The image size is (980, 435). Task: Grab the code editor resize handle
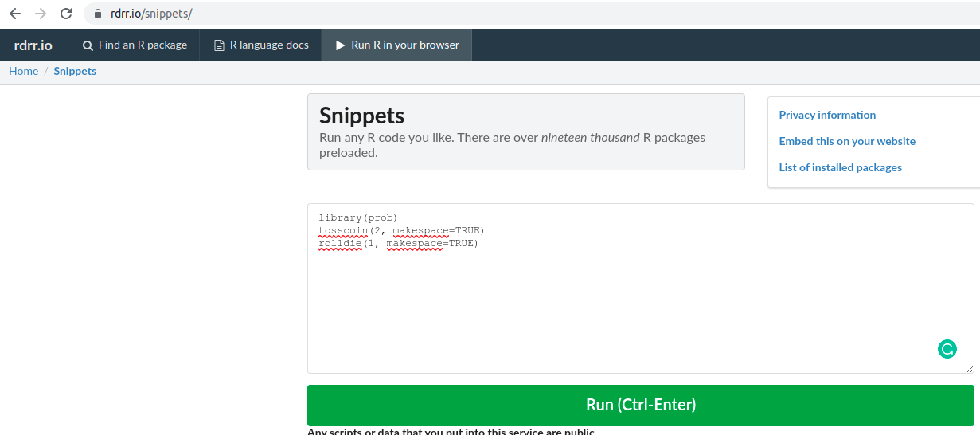point(969,369)
